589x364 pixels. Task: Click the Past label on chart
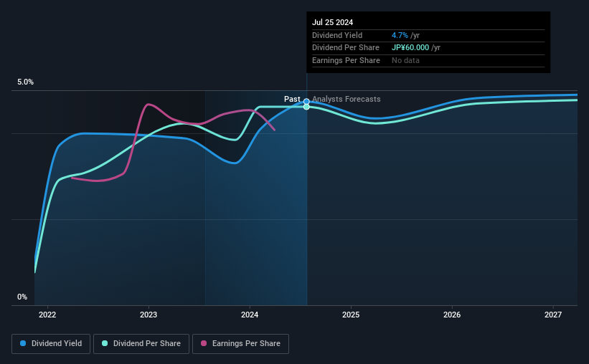point(292,99)
